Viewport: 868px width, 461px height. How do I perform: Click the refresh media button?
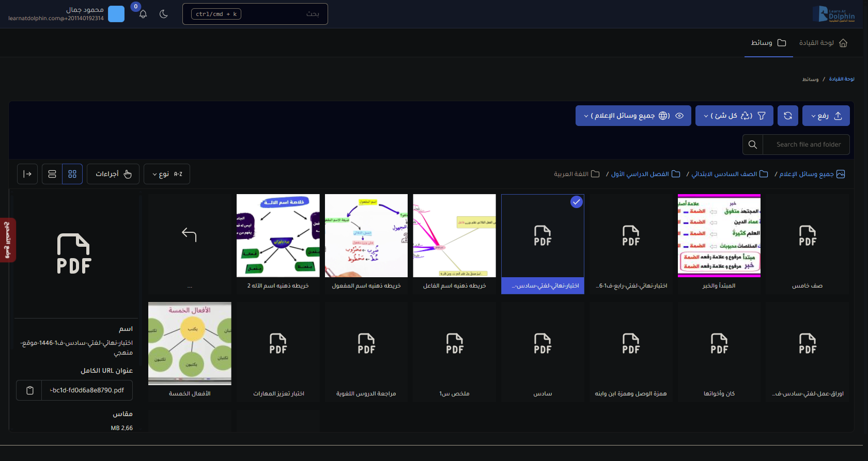coord(787,116)
